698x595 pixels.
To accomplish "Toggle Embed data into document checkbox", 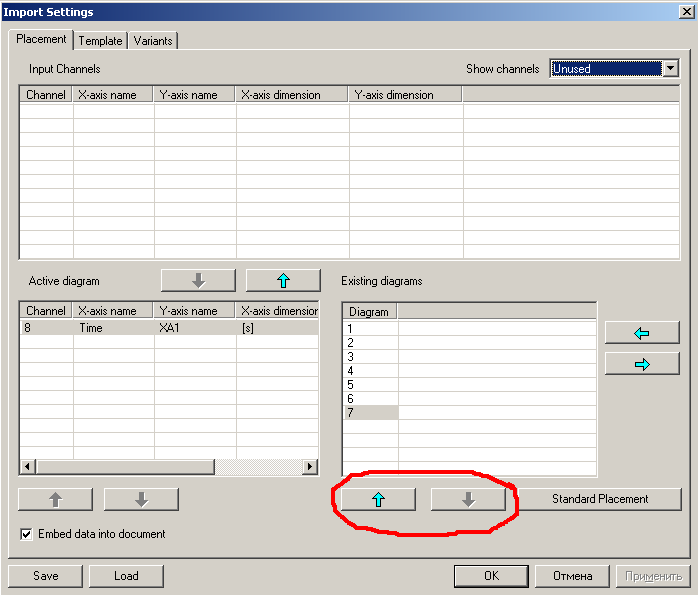I will pos(27,534).
